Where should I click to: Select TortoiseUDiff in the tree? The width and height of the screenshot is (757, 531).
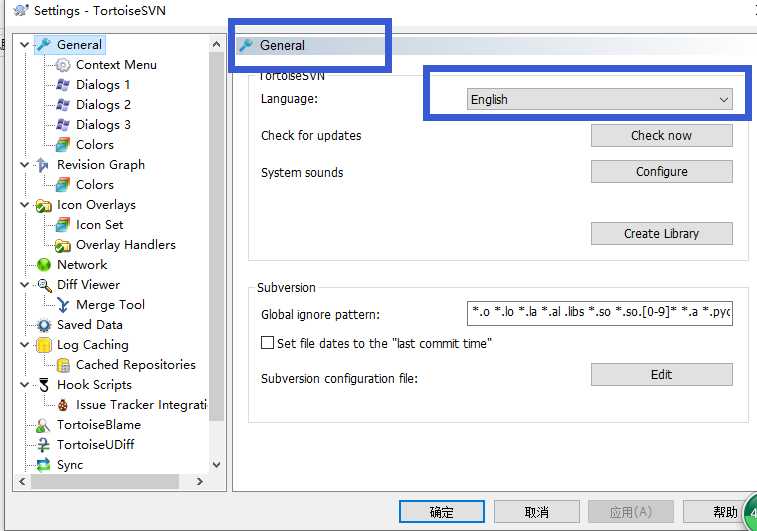[96, 445]
